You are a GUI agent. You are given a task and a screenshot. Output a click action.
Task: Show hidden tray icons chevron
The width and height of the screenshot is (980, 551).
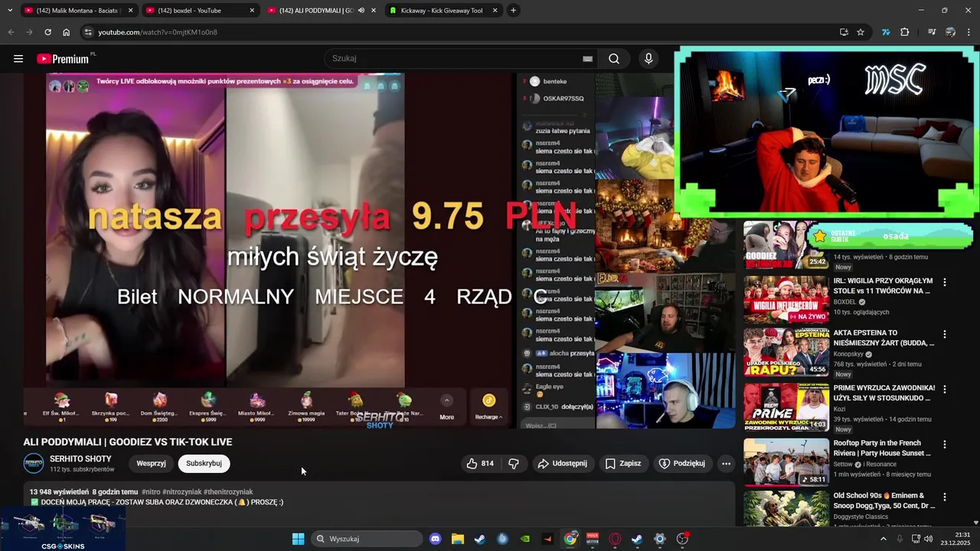coord(883,539)
